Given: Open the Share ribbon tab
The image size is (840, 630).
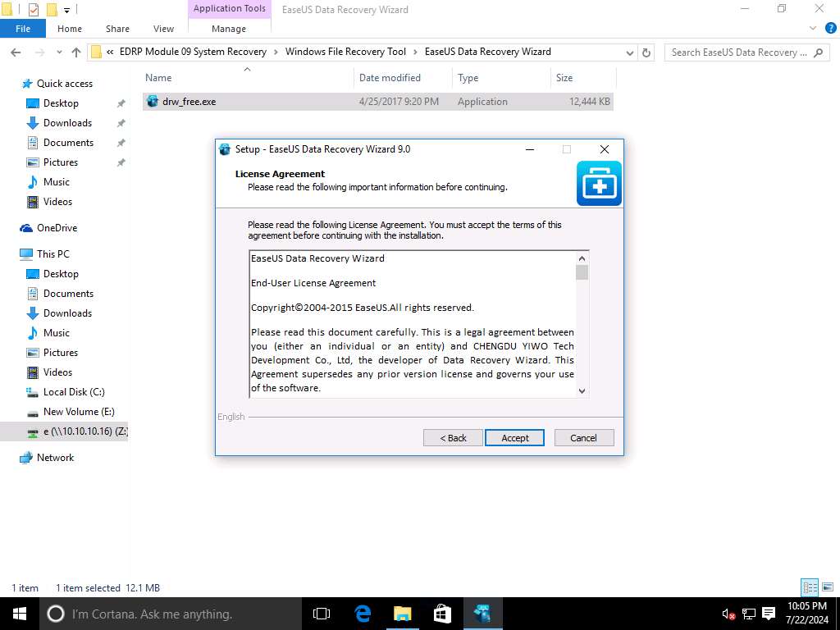Looking at the screenshot, I should coord(117,29).
